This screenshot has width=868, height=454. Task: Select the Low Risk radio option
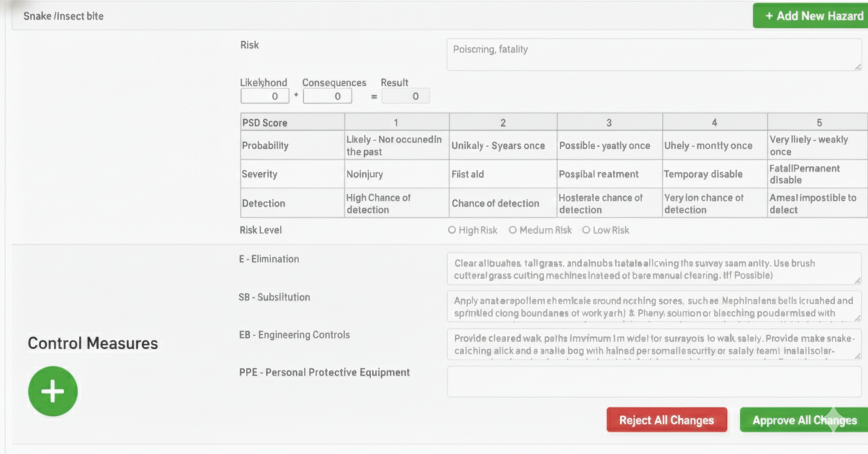click(586, 230)
